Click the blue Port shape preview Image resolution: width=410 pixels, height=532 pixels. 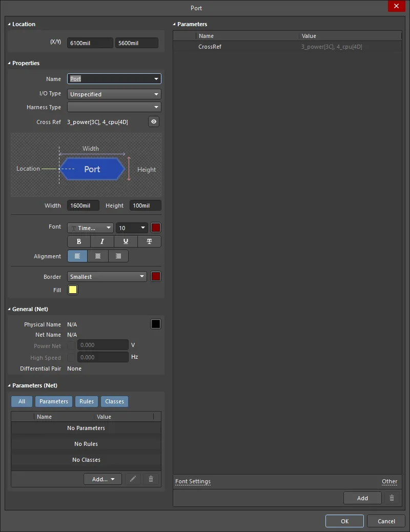point(92,169)
